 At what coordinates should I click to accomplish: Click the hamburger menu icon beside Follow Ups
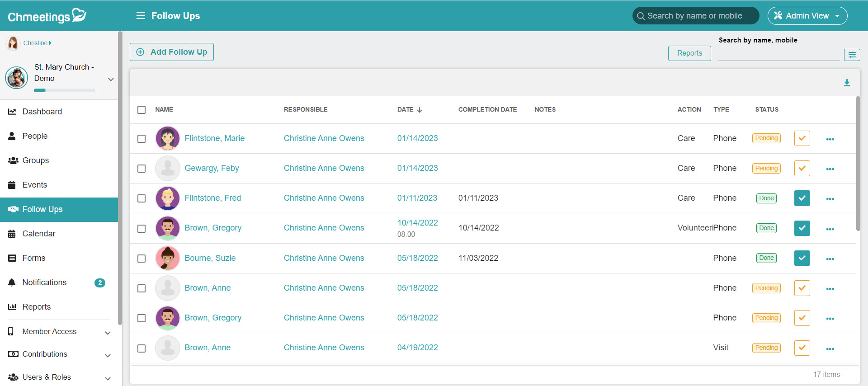pos(141,16)
